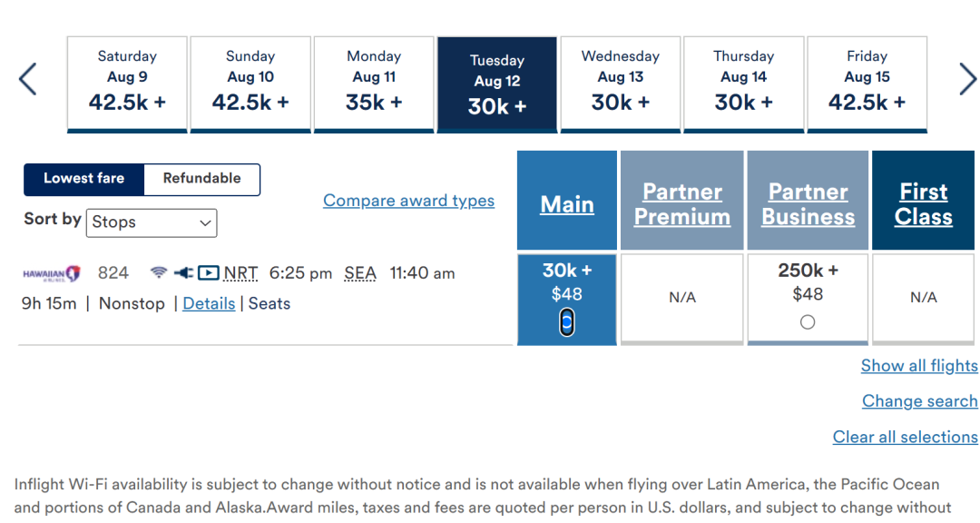Open the Sort by Stops dropdown

tap(152, 222)
